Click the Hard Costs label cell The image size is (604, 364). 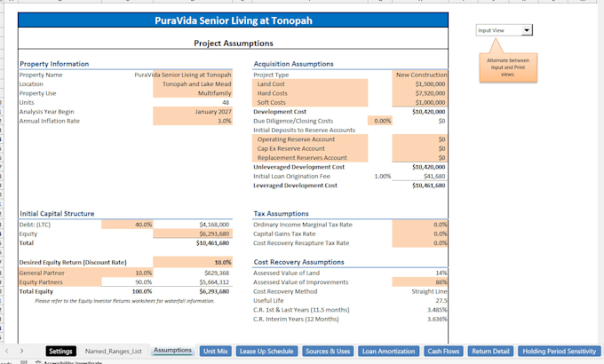tap(310, 93)
